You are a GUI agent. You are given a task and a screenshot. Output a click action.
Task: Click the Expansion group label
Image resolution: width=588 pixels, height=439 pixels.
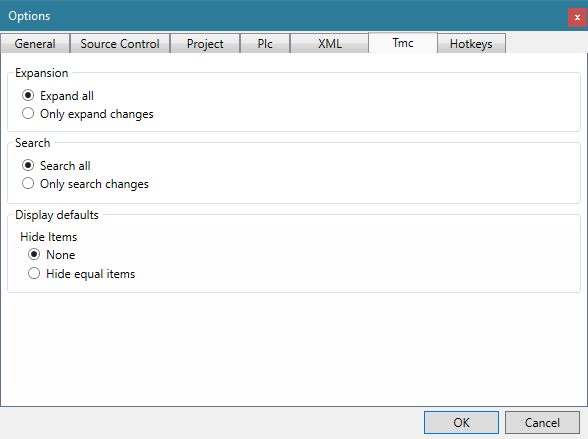point(42,73)
